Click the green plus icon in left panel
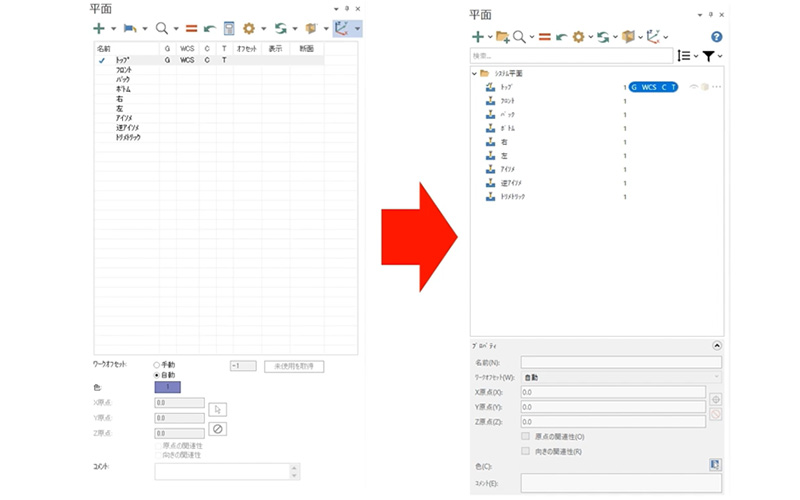The image size is (800, 500). [99, 29]
